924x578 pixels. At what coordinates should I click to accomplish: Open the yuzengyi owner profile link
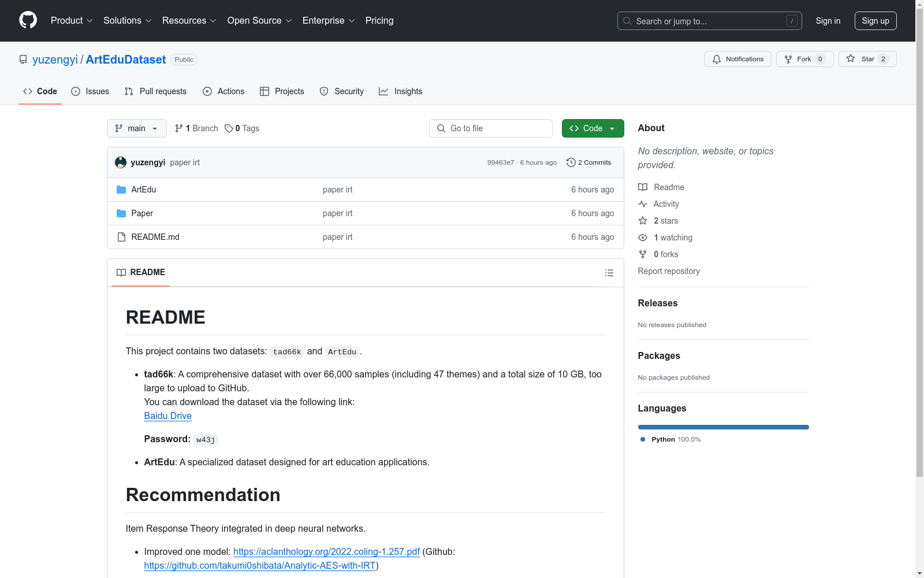(55, 60)
